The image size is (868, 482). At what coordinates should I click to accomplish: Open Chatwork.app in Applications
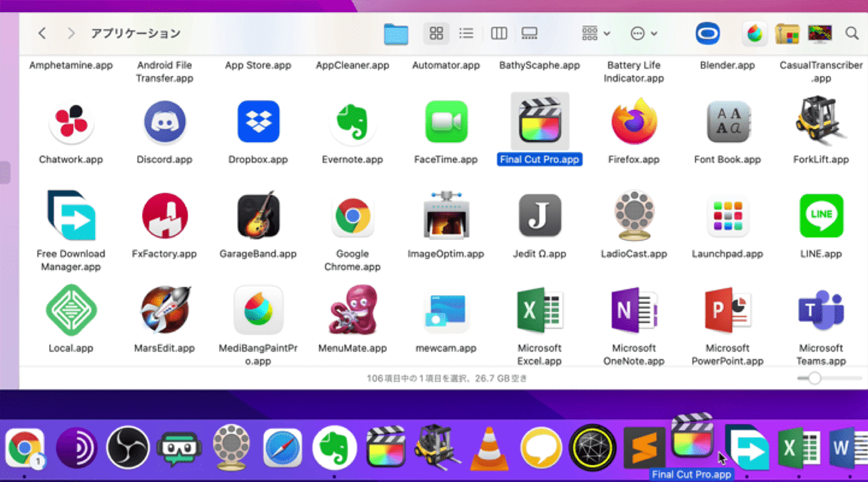click(71, 122)
